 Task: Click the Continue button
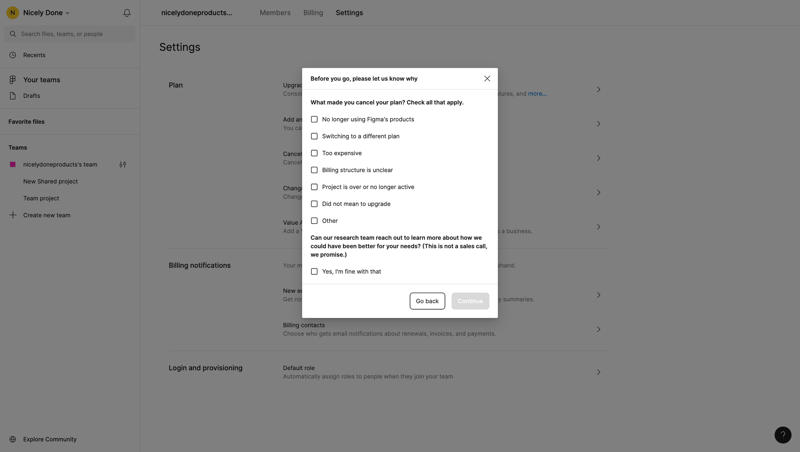(x=470, y=301)
